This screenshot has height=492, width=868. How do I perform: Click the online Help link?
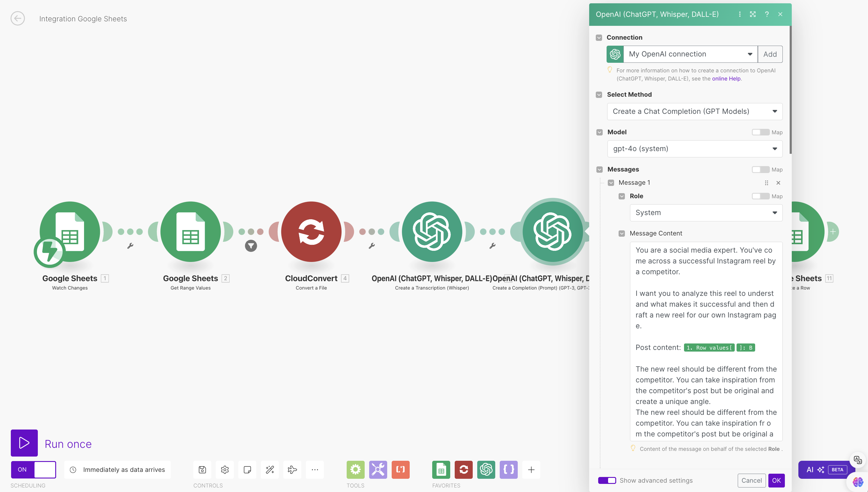point(725,78)
